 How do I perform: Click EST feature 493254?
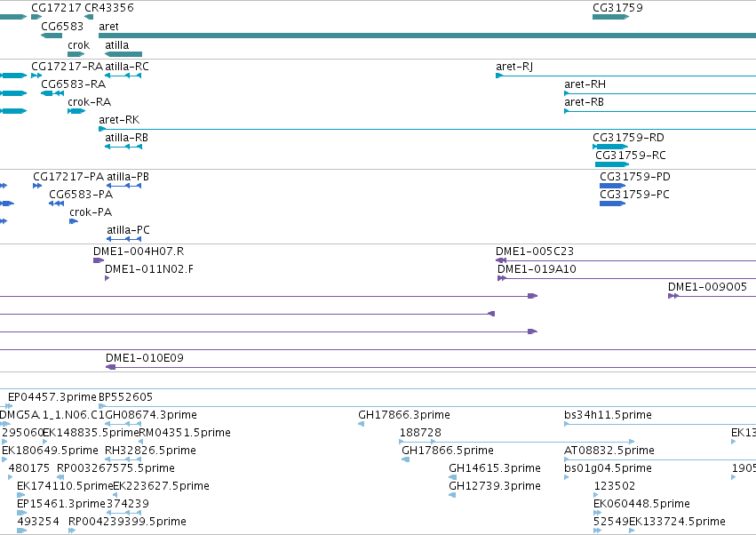(21, 531)
